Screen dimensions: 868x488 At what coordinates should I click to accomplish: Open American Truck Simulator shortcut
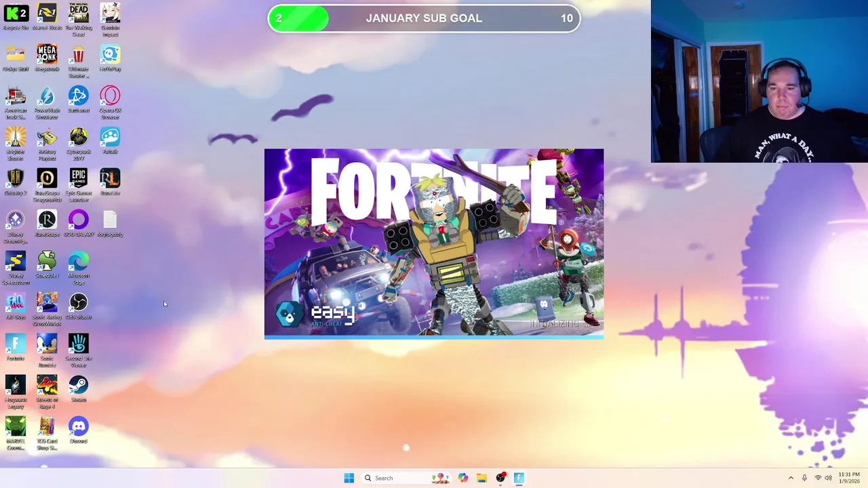[16, 103]
